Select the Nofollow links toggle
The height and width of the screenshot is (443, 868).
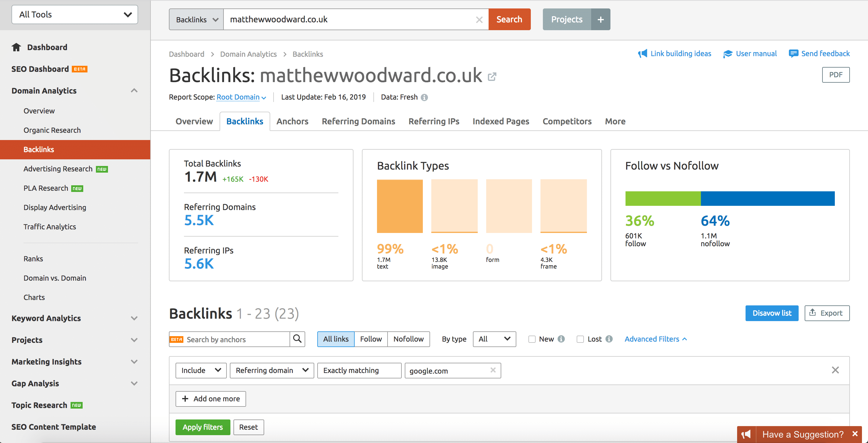[x=408, y=339]
